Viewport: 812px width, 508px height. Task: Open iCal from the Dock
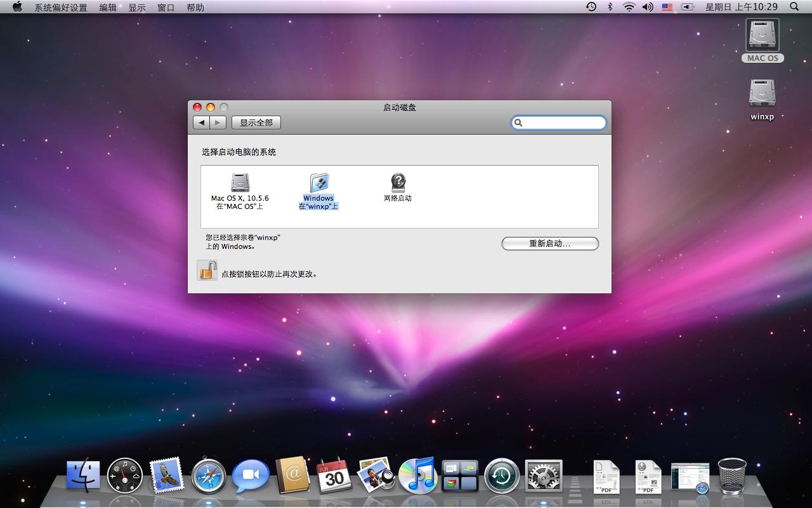pyautogui.click(x=334, y=475)
